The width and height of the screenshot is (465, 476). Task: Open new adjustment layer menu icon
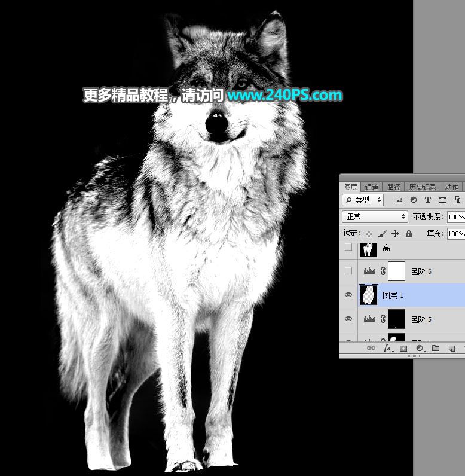[x=420, y=349]
